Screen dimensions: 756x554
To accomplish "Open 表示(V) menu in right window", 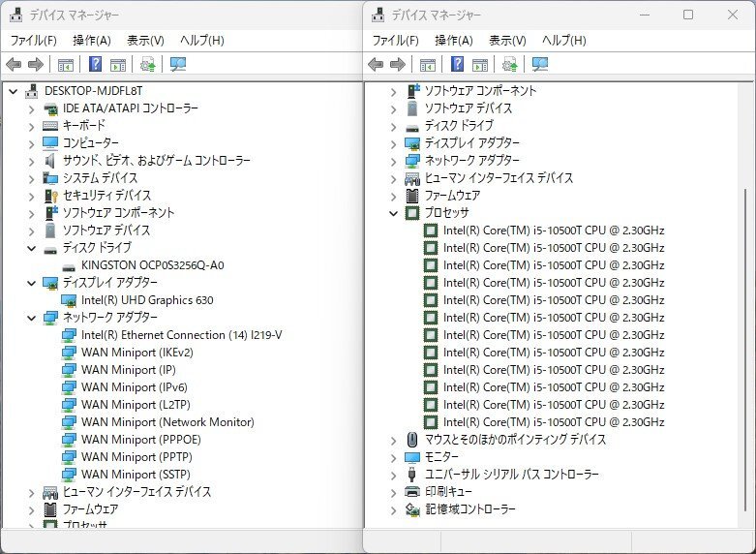I will pos(507,41).
